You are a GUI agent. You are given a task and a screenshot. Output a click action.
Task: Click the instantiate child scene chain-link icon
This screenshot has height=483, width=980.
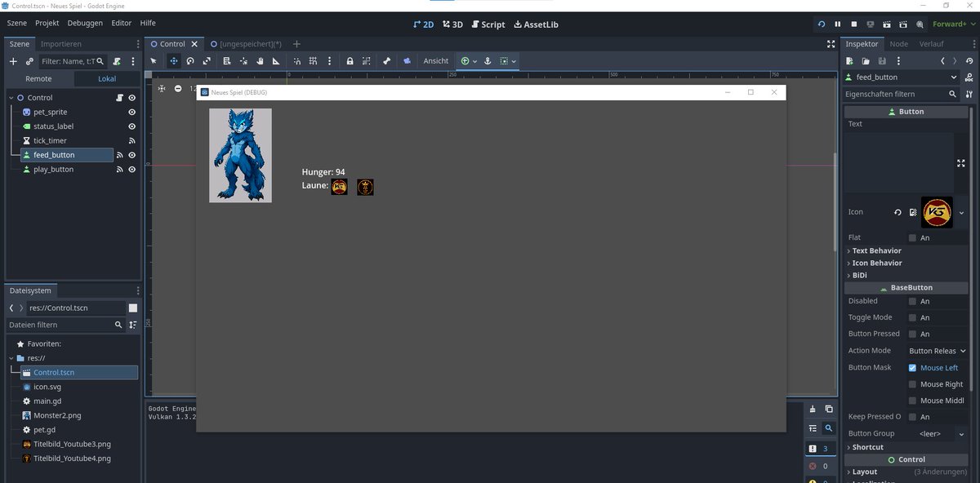(x=29, y=61)
